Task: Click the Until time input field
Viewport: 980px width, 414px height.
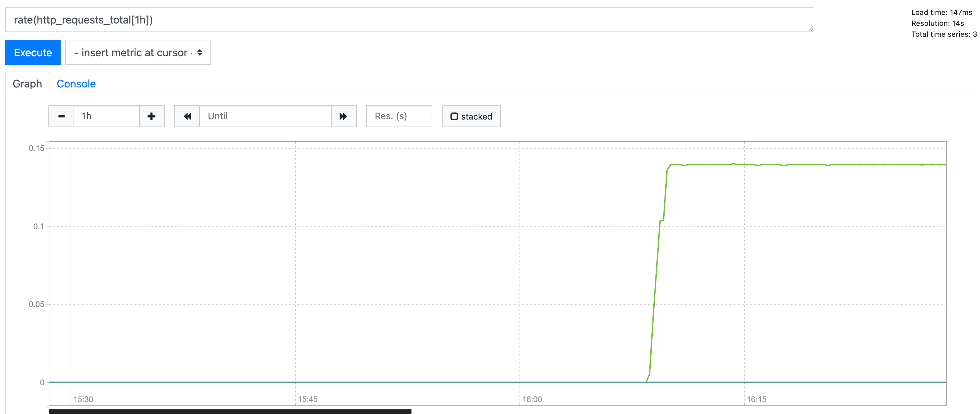Action: tap(265, 116)
